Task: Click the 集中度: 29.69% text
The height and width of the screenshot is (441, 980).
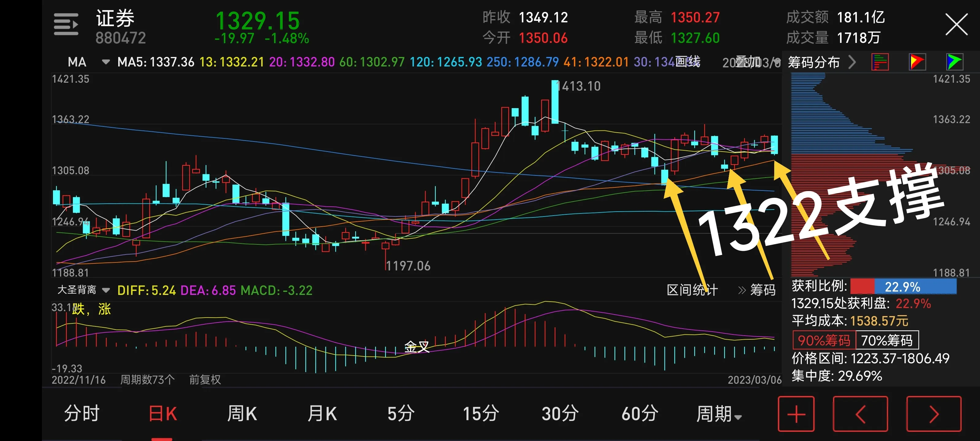Action: click(x=837, y=376)
